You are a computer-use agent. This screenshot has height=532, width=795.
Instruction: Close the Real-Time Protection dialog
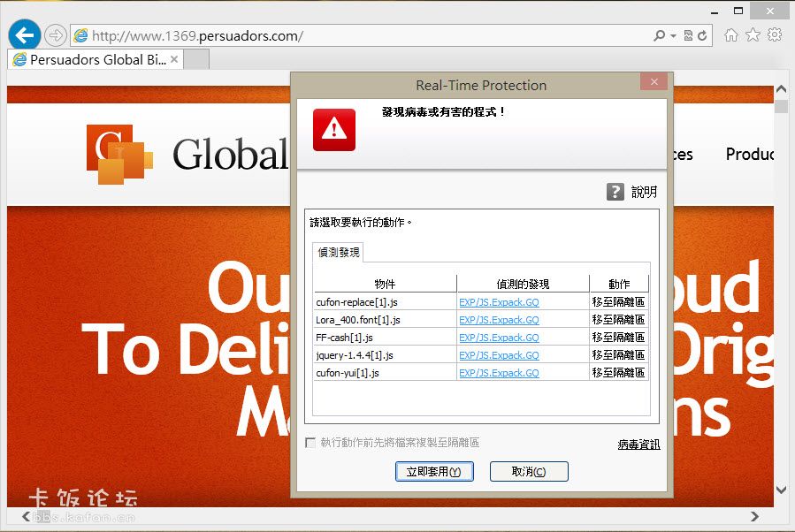(x=654, y=81)
